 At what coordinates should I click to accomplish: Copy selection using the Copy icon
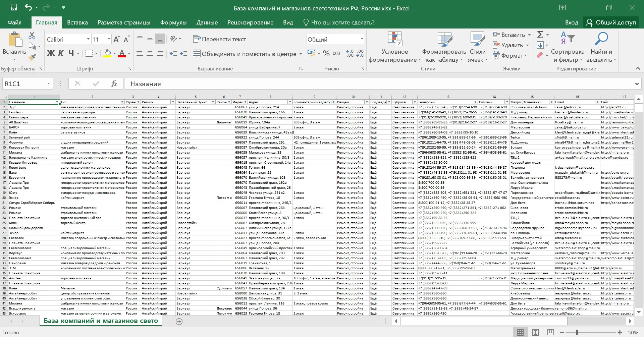point(32,46)
